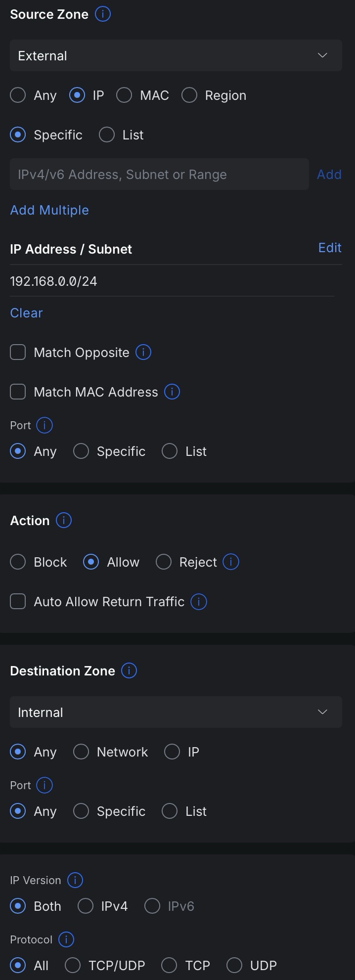Click the Match Opposite info icon

[143, 353]
